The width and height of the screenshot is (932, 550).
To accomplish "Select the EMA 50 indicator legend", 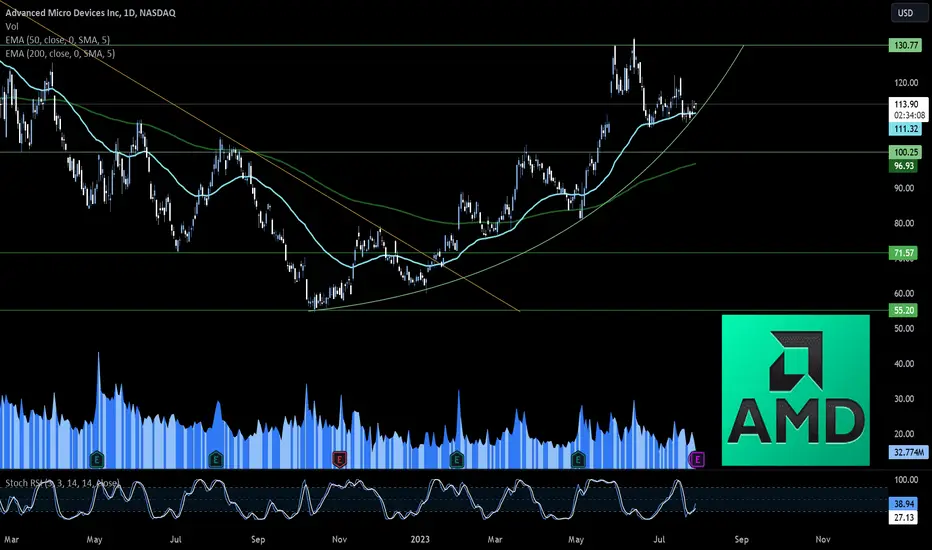I will (58, 40).
